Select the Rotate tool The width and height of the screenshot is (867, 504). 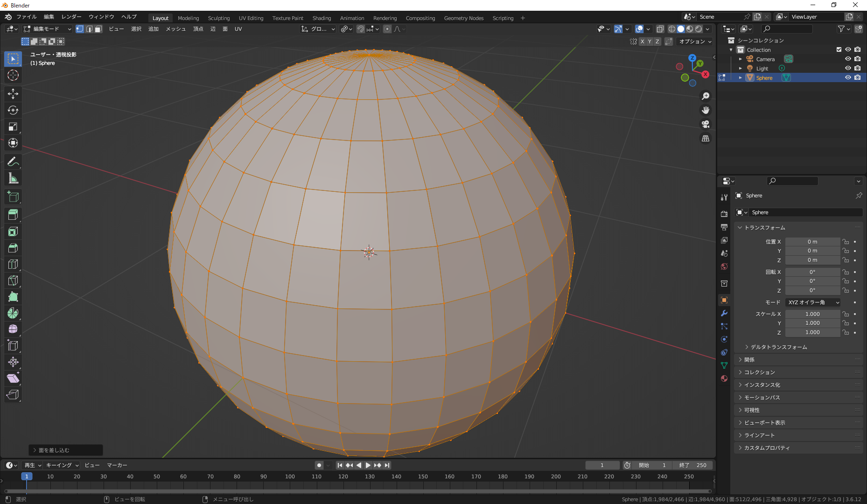point(13,110)
